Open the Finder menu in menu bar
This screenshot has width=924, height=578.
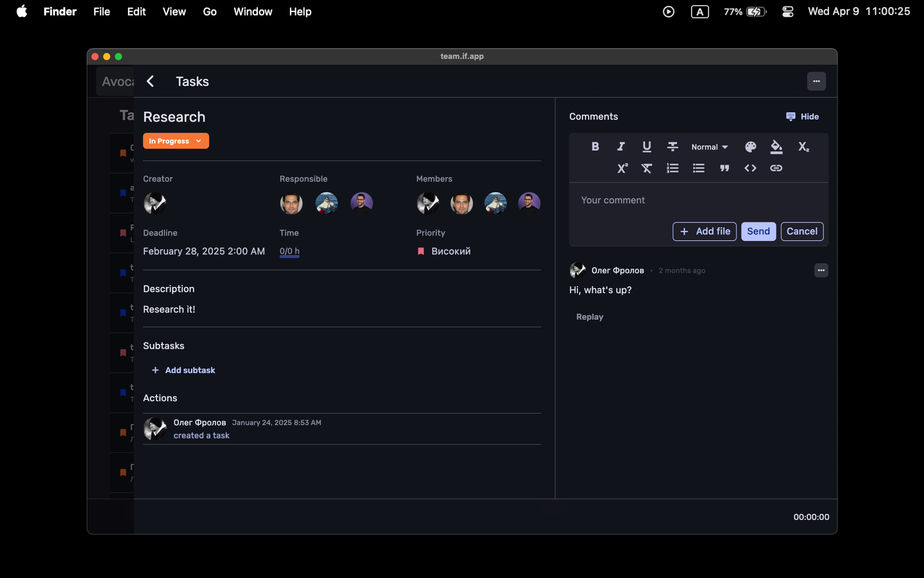click(60, 12)
